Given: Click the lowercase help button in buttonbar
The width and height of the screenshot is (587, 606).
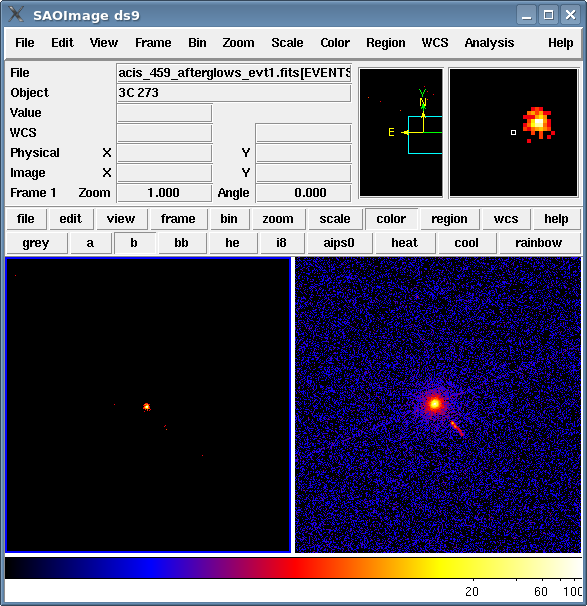Looking at the screenshot, I should point(556,219).
